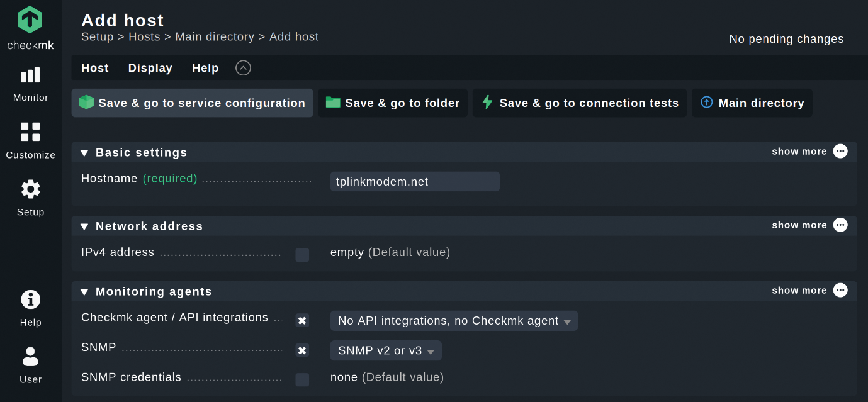Click the green cube service configuration icon
The image size is (868, 402).
[x=86, y=103]
